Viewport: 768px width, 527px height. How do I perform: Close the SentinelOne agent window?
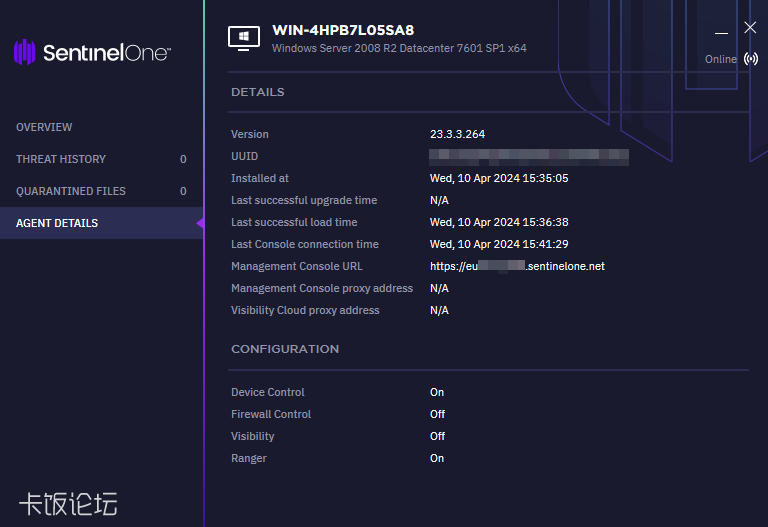[750, 28]
